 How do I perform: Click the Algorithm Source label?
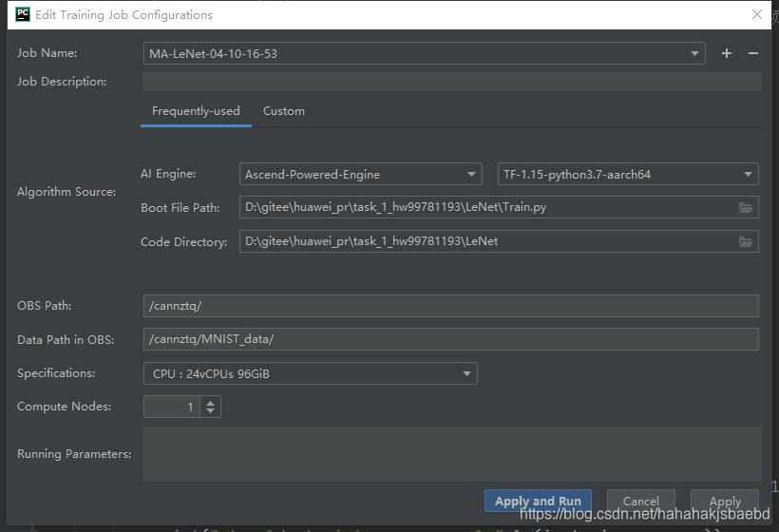[x=66, y=192]
